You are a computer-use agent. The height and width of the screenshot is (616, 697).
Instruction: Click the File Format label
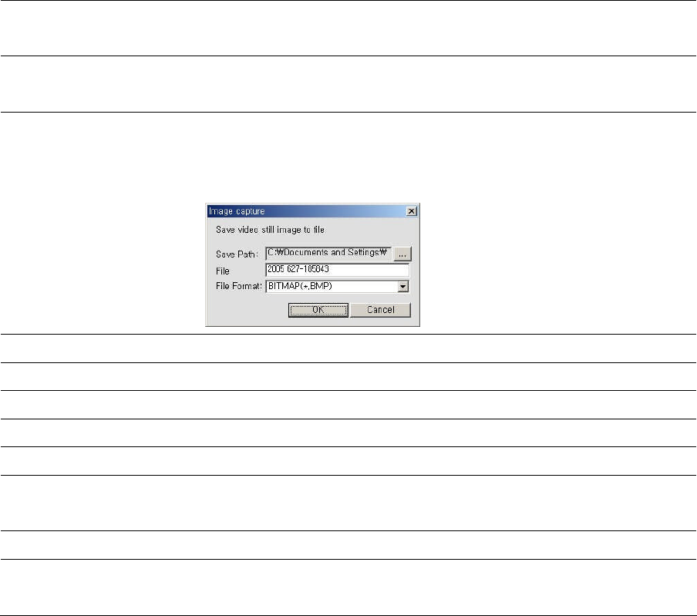(239, 286)
